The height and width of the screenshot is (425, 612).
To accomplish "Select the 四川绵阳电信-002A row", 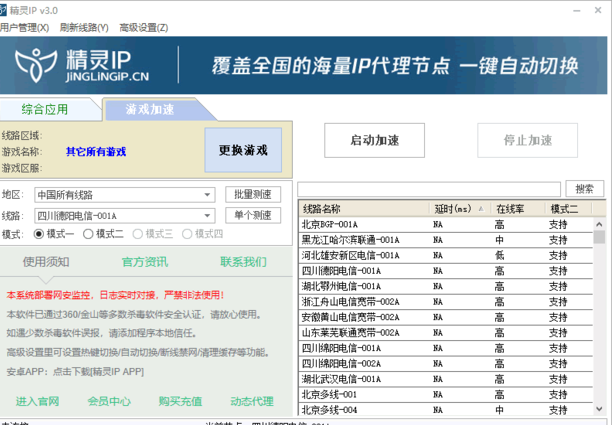I will [445, 364].
